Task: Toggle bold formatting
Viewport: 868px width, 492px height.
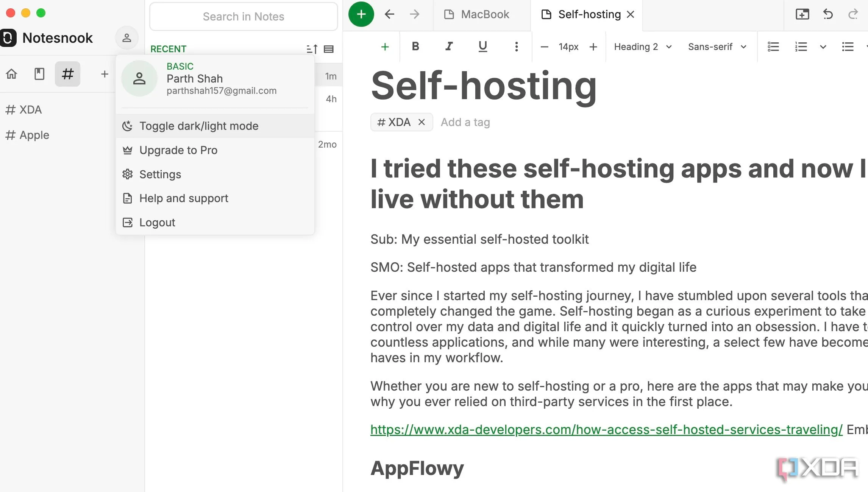Action: (415, 47)
